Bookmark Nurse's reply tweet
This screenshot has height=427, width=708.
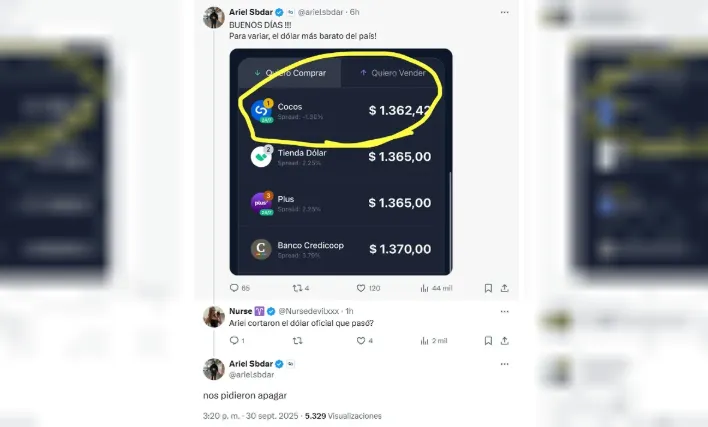pos(488,340)
